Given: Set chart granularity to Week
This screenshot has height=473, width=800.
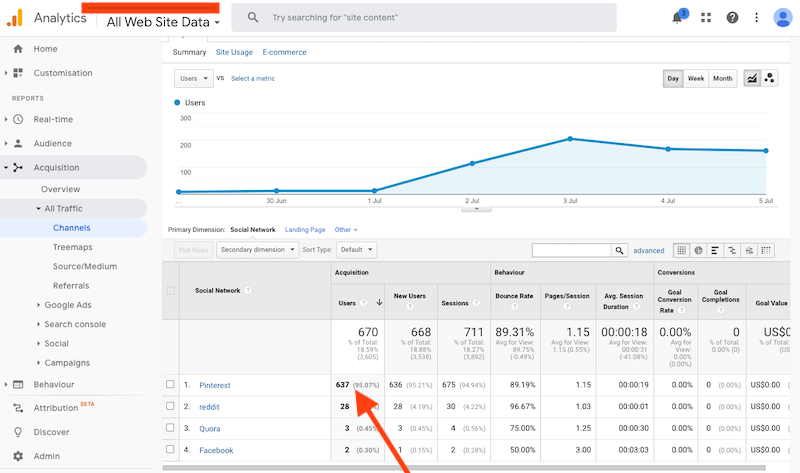Looking at the screenshot, I should pos(696,79).
